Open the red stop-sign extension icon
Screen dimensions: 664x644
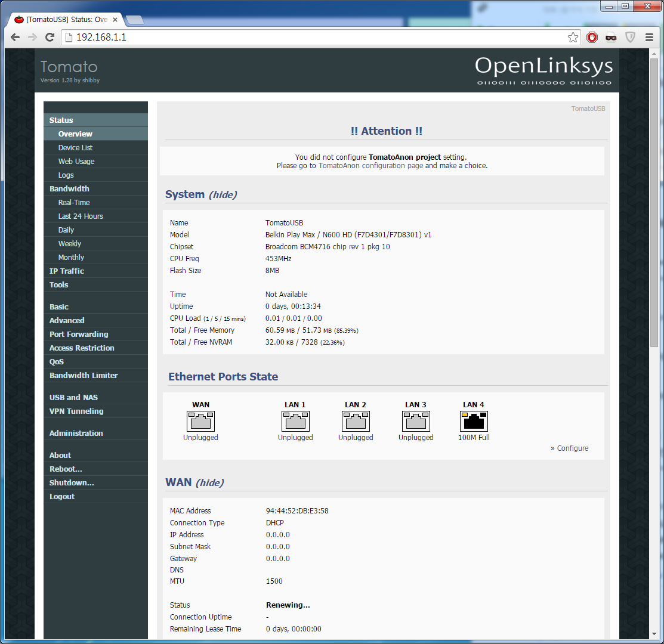(592, 37)
